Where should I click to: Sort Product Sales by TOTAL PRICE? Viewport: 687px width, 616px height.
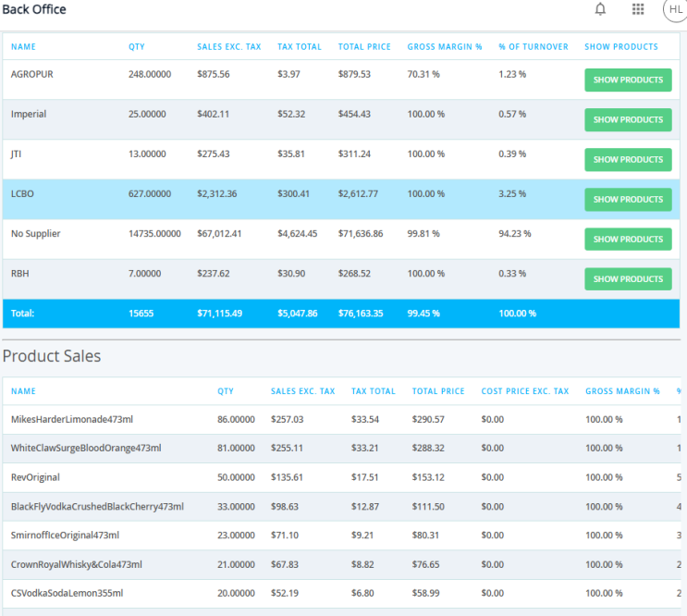(438, 391)
